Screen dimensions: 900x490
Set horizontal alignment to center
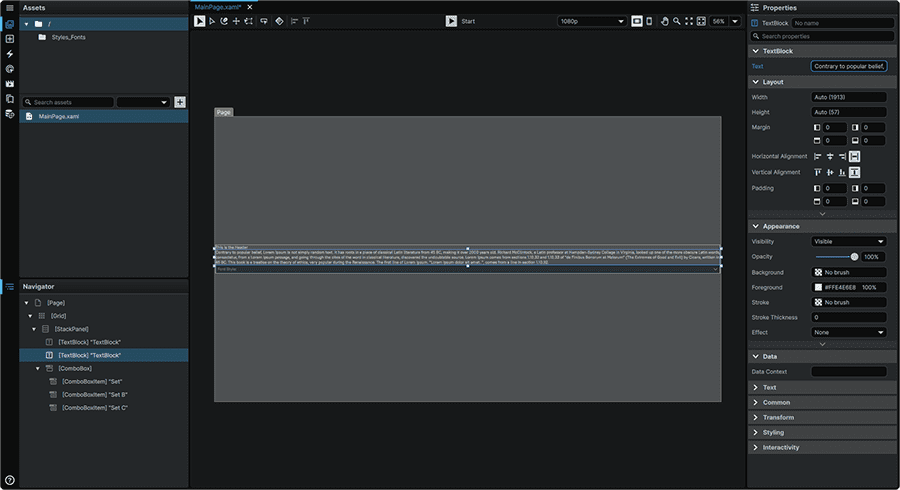tap(830, 157)
